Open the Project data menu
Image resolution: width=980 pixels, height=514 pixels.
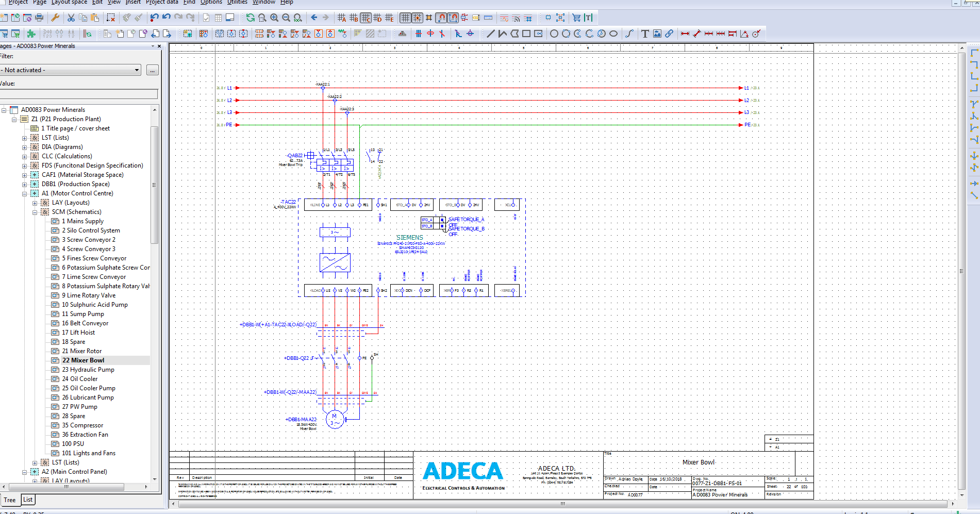(162, 3)
